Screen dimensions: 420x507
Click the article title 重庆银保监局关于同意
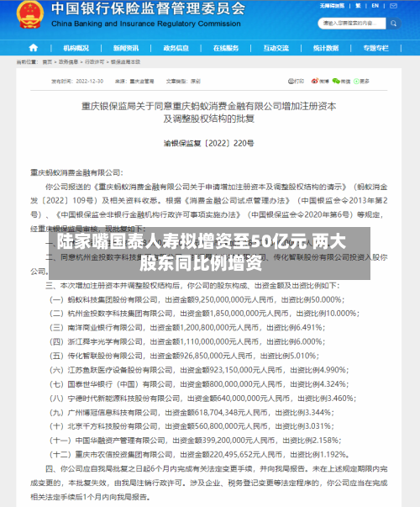pyautogui.click(x=208, y=113)
